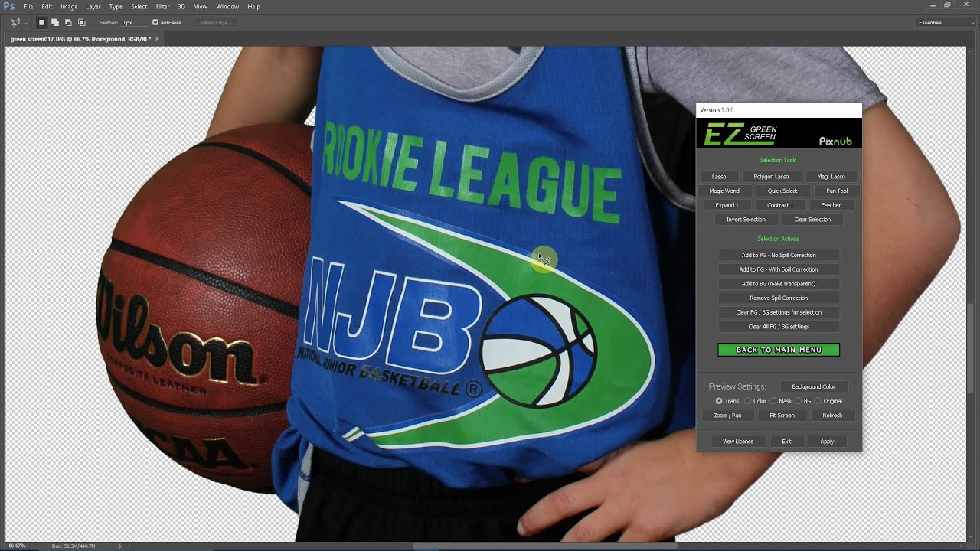Click the Contract 1 button
The width and height of the screenshot is (980, 551).
(x=780, y=205)
